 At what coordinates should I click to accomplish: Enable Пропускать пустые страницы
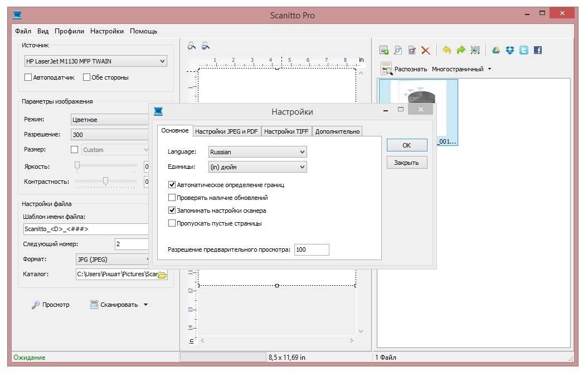(x=172, y=223)
